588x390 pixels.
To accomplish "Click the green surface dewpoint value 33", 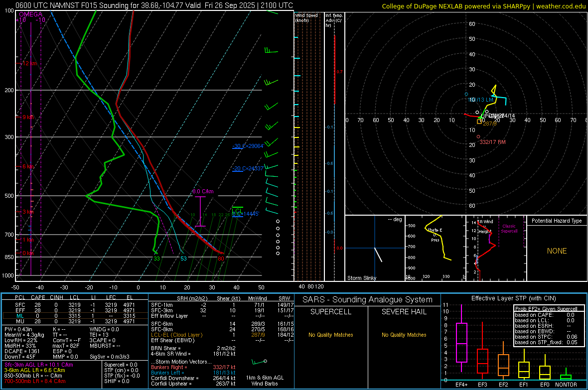I will click(156, 259).
